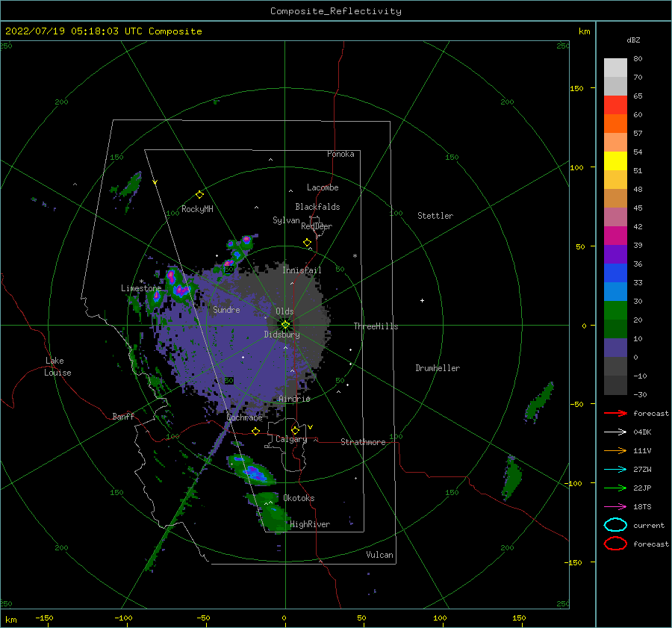Click the Lacombe label
This screenshot has height=628, width=672.
323,187
